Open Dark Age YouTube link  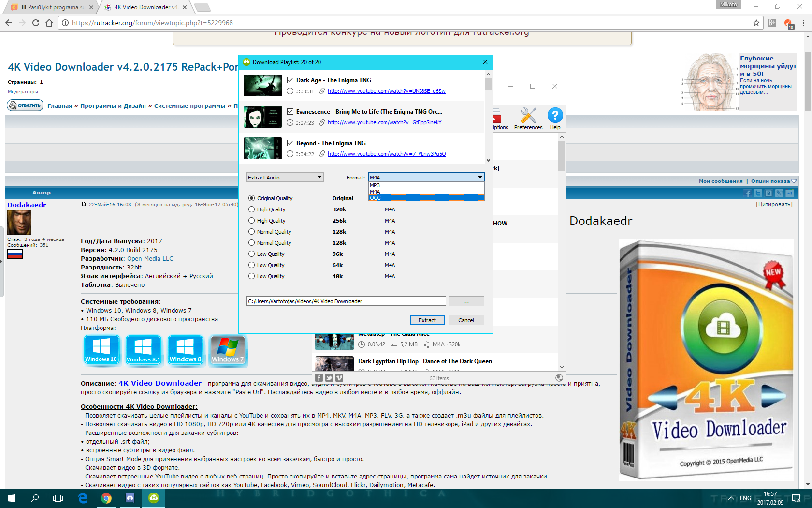coord(387,91)
